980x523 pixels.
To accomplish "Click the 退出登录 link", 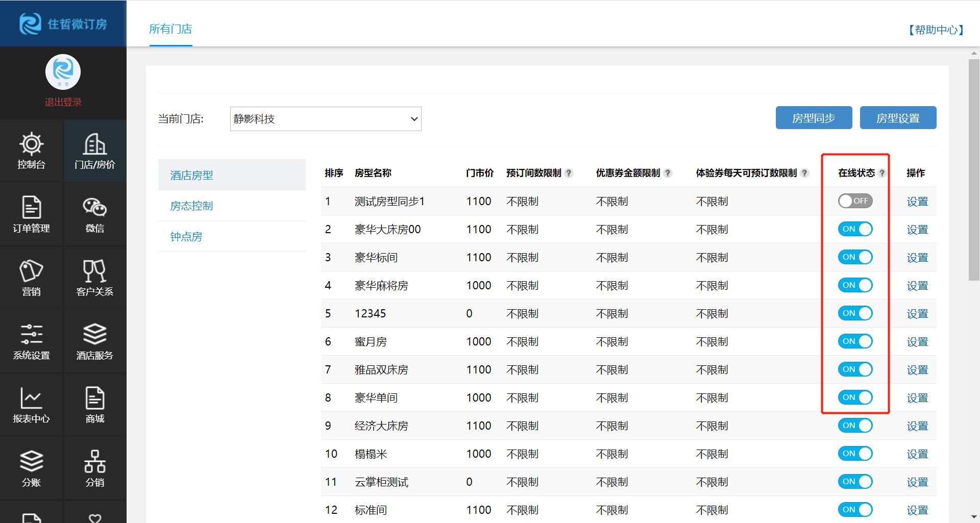I will coord(63,102).
